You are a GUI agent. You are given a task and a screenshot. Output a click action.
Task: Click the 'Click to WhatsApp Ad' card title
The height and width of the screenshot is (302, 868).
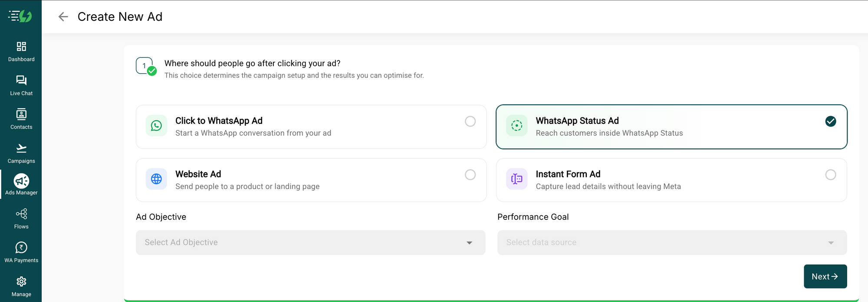tap(219, 121)
